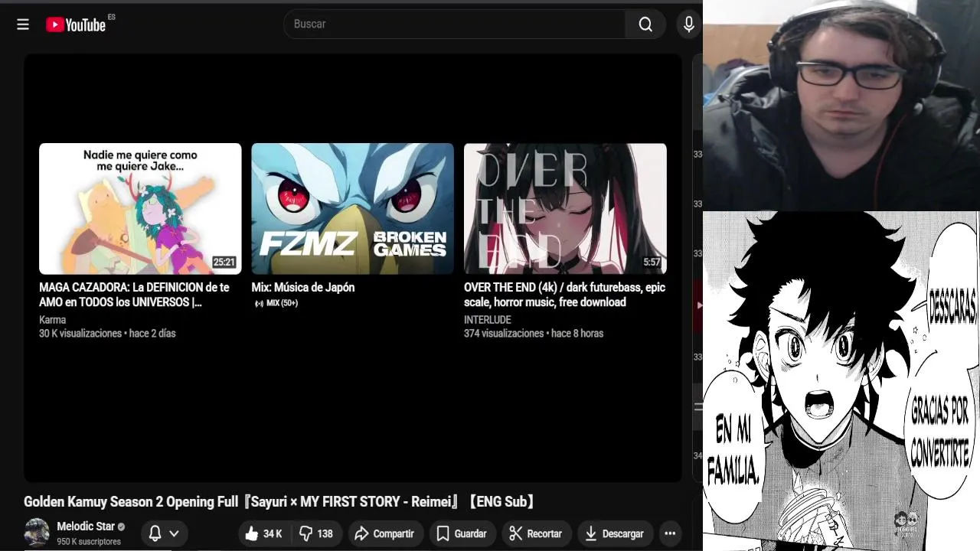Click the 950 K suscriptores text

coord(89,542)
